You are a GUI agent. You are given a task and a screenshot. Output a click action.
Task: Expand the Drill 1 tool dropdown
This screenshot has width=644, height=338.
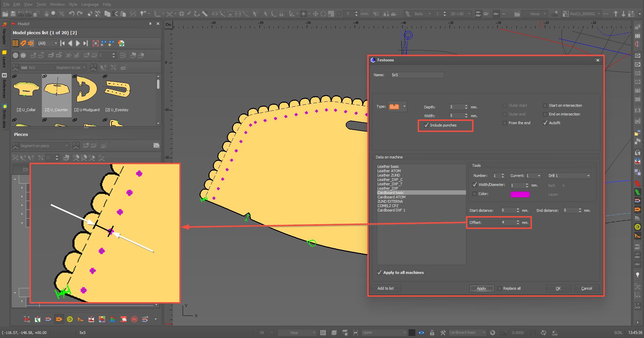(x=588, y=176)
